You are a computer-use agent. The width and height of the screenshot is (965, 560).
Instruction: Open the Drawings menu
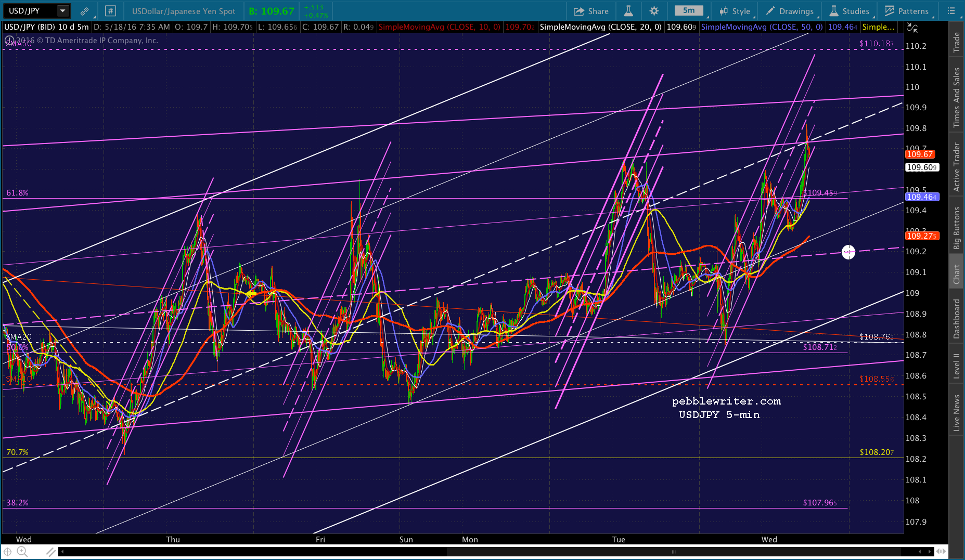pyautogui.click(x=790, y=11)
